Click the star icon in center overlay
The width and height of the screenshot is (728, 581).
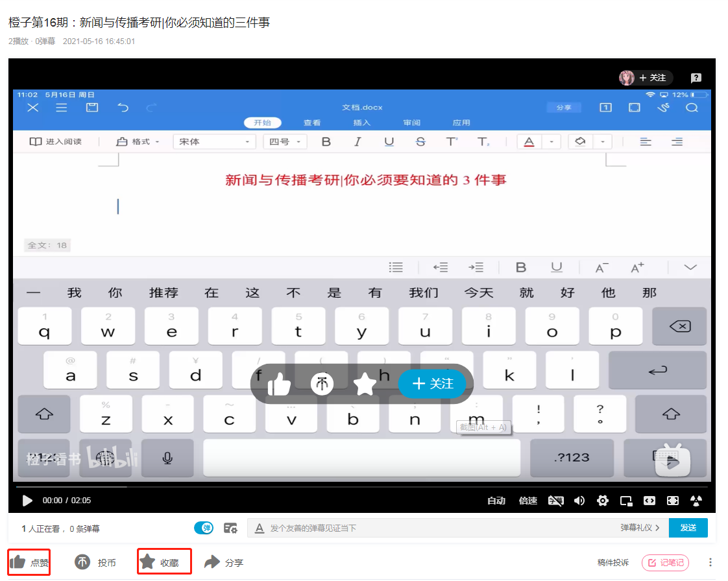click(365, 384)
